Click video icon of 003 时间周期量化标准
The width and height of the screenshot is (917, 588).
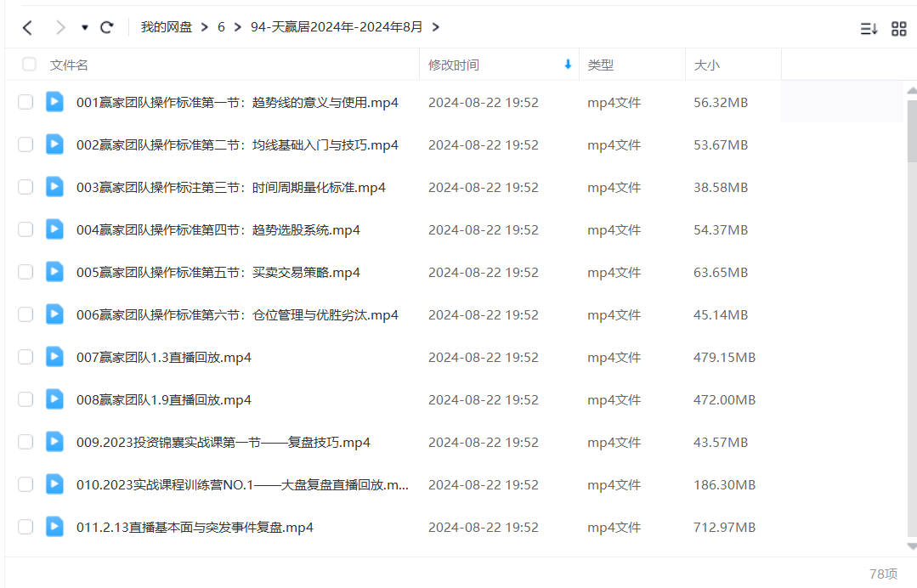54,186
